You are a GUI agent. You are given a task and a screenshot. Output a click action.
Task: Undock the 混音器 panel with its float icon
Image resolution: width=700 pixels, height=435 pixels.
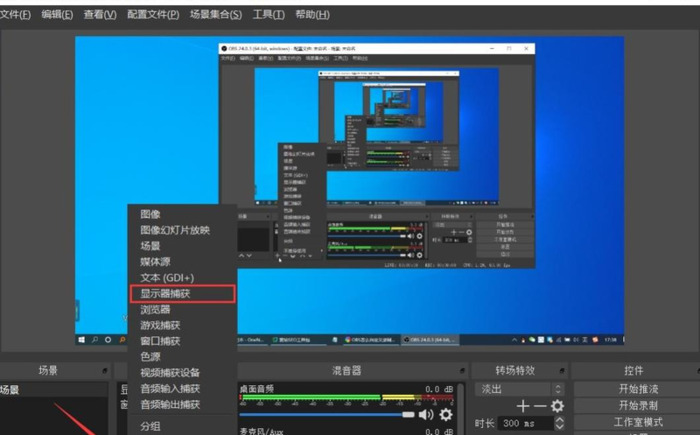462,371
